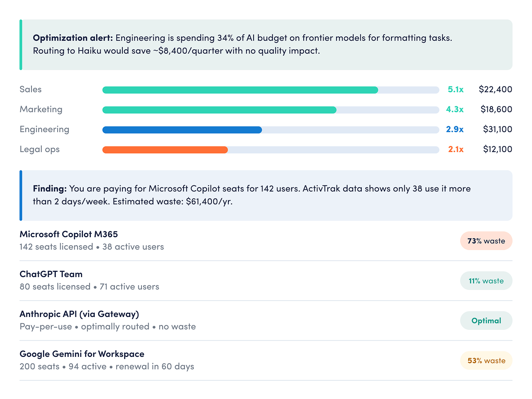Viewport: 532px width, 399px height.
Task: Click the Optimization alert banner
Action: [x=266, y=44]
